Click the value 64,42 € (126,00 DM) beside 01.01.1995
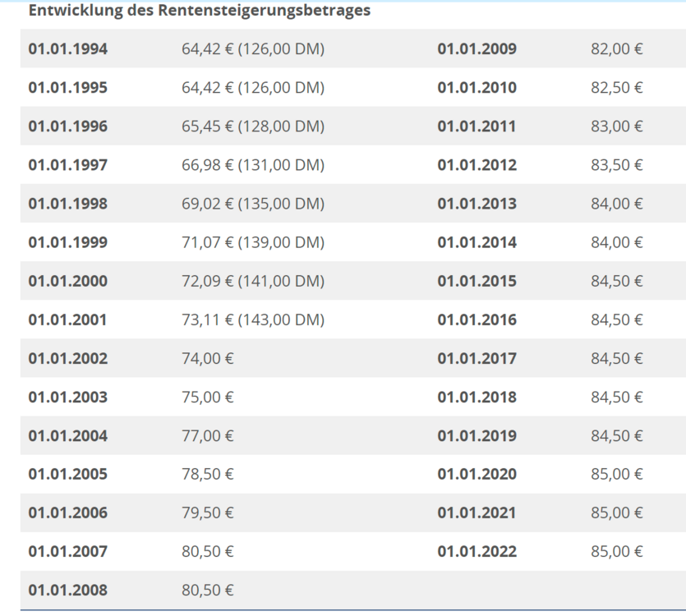Image resolution: width=686 pixels, height=616 pixels. pos(253,88)
